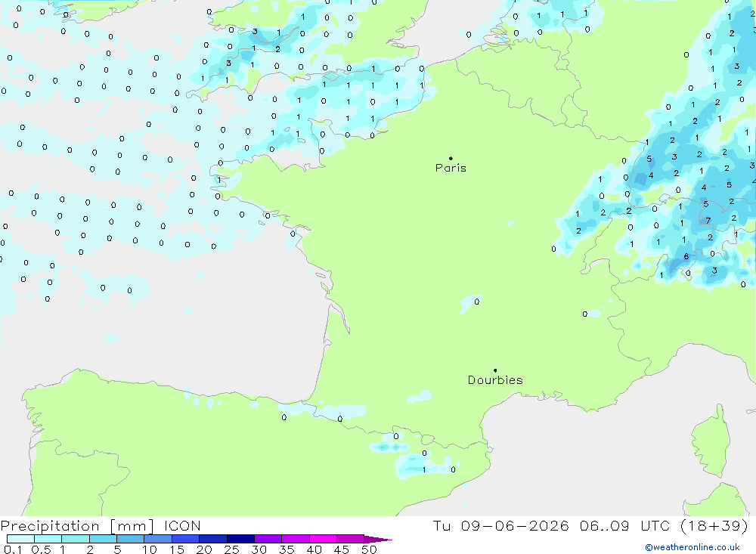Click the legend value label '35'
This screenshot has width=756, height=554.
[x=287, y=549]
